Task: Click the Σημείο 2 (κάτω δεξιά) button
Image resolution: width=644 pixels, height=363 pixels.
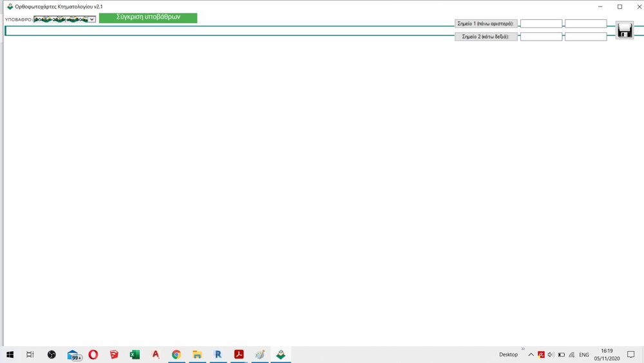Action: (x=486, y=37)
